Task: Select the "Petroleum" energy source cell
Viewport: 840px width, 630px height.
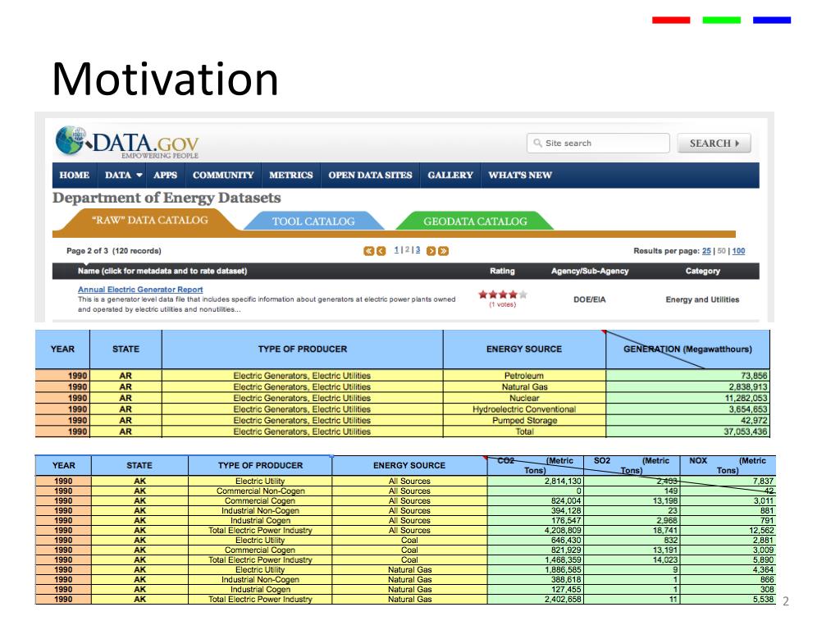Action: (x=524, y=376)
